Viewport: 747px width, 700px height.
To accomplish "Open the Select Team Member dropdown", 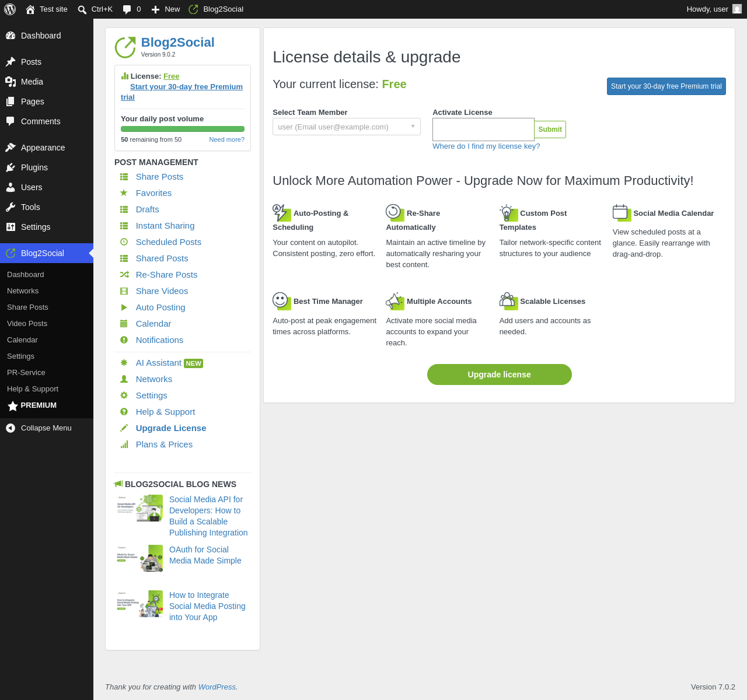I will 347,127.
